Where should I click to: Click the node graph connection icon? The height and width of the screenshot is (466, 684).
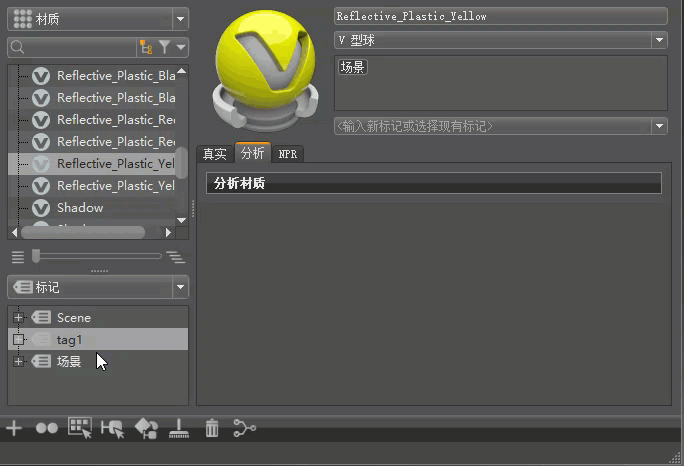(245, 428)
